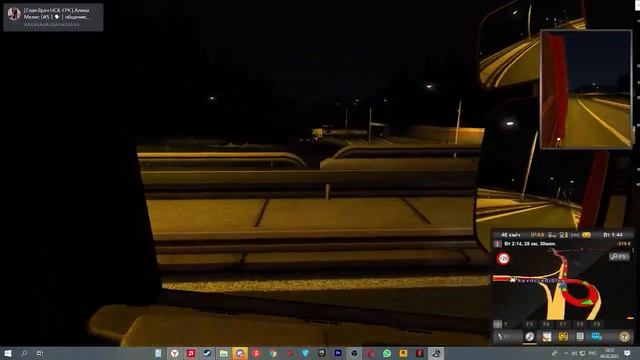The width and height of the screenshot is (640, 360).
Task: Show hidden system tray icons
Action: [566, 353]
